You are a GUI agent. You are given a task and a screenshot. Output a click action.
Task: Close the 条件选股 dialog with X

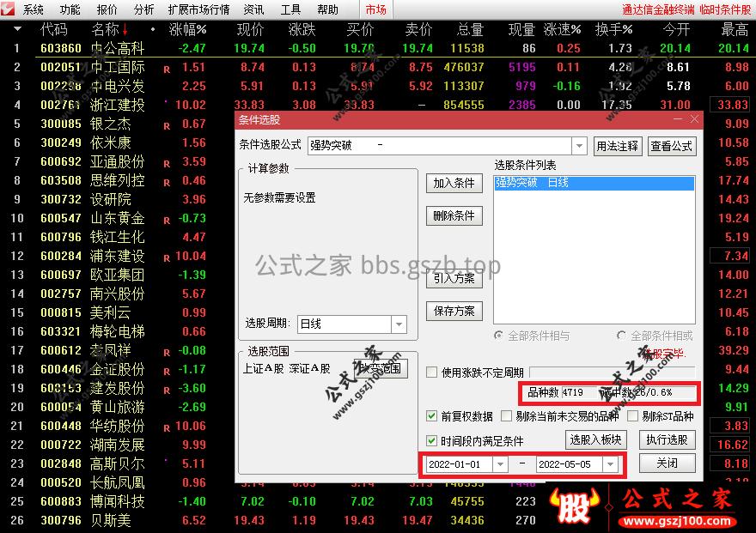[x=694, y=119]
